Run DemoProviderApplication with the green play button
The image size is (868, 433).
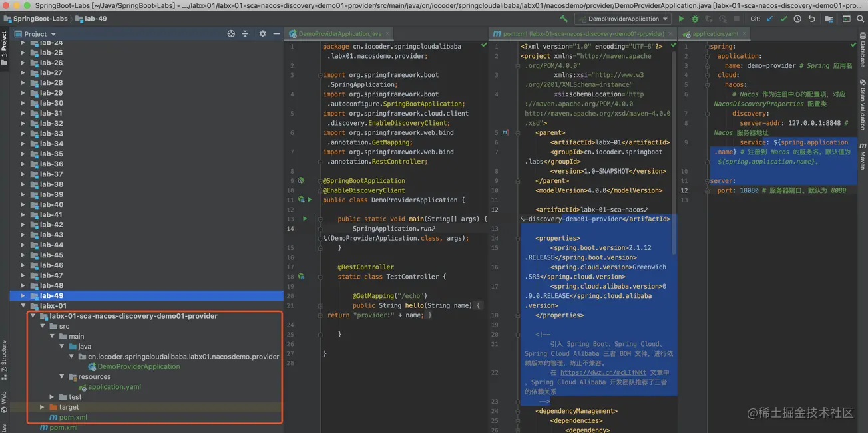point(681,19)
